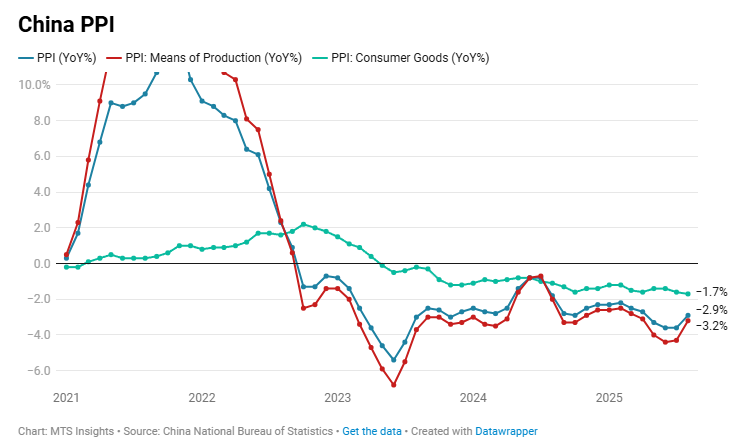
Task: Select the PPI: Means of Production legend label
Action: [213, 58]
